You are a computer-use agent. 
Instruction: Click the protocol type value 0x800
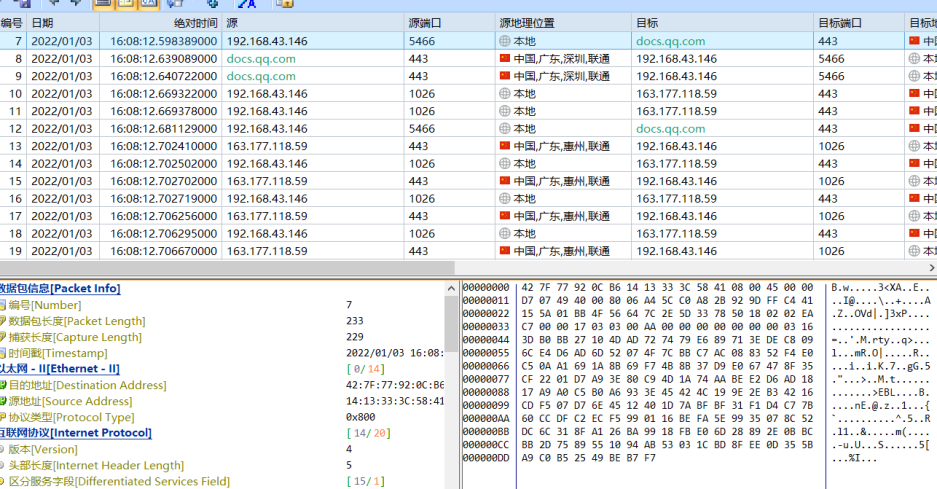pos(361,417)
